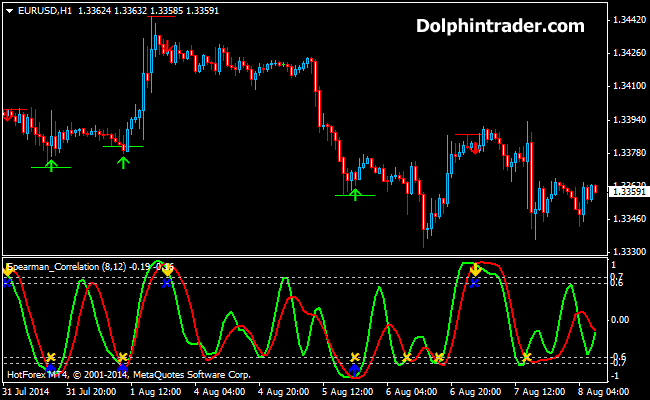Select the green up arrow before the 1 Aug rally
650x400 pixels.
tap(123, 161)
